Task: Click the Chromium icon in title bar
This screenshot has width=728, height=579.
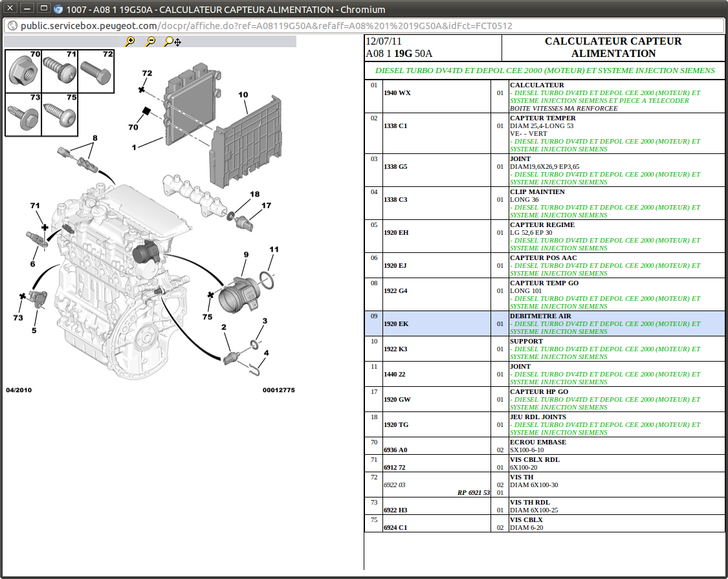Action: coord(58,9)
